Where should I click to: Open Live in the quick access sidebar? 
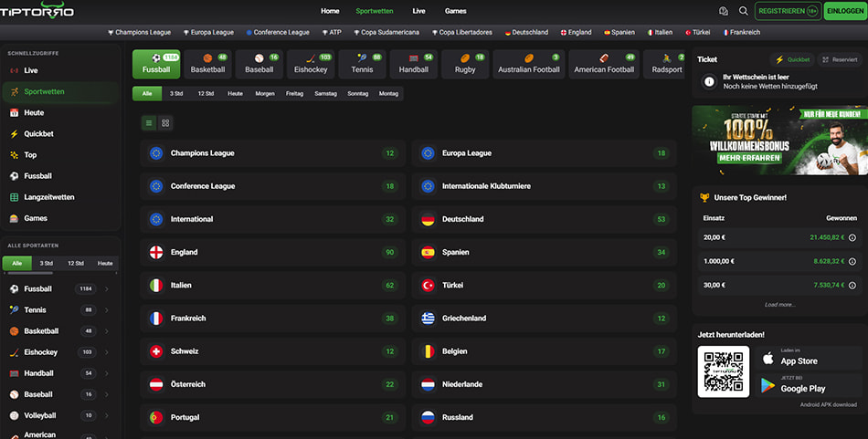tap(61, 70)
